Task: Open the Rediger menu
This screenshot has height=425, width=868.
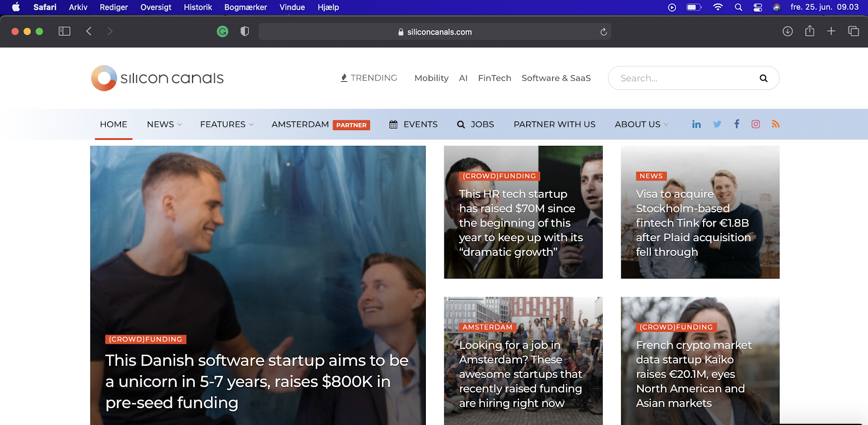Action: (x=114, y=7)
